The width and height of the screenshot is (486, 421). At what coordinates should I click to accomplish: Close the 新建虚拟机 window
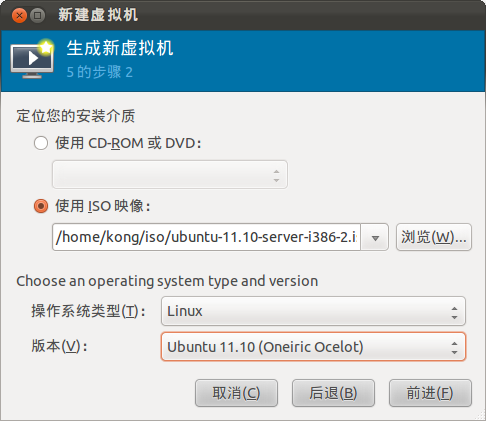(x=19, y=15)
